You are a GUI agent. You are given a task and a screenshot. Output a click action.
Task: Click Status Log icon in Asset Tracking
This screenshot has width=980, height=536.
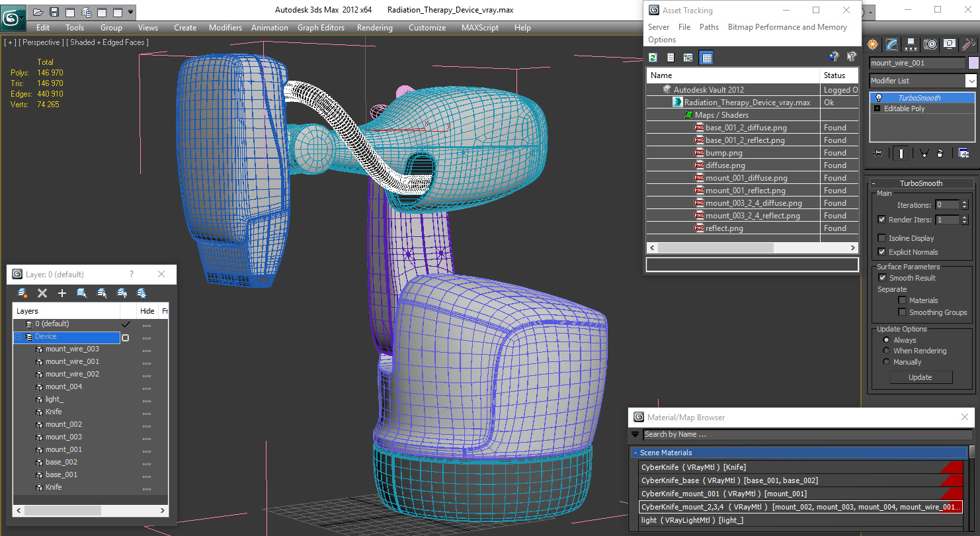coord(671,58)
